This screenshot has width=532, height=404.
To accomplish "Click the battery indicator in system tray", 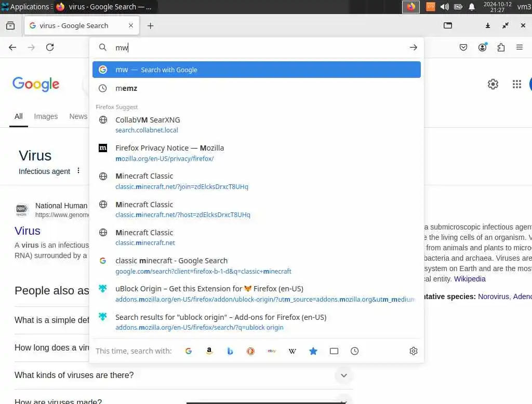I will (x=458, y=7).
